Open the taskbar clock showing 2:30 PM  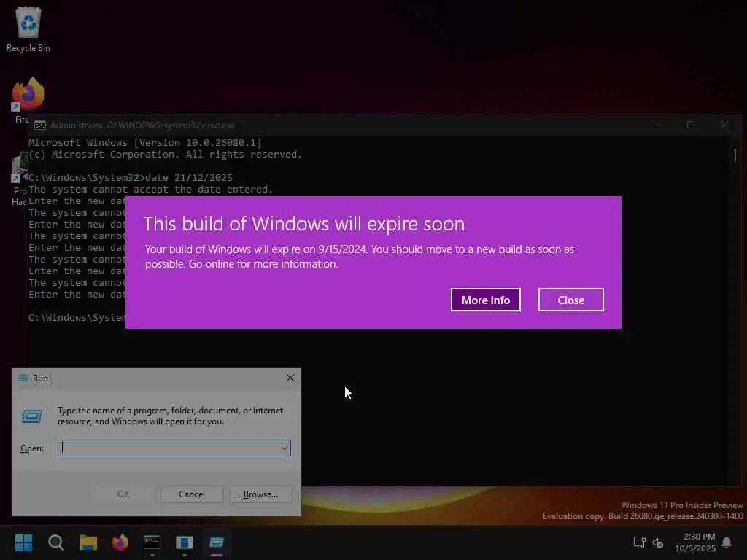695,542
